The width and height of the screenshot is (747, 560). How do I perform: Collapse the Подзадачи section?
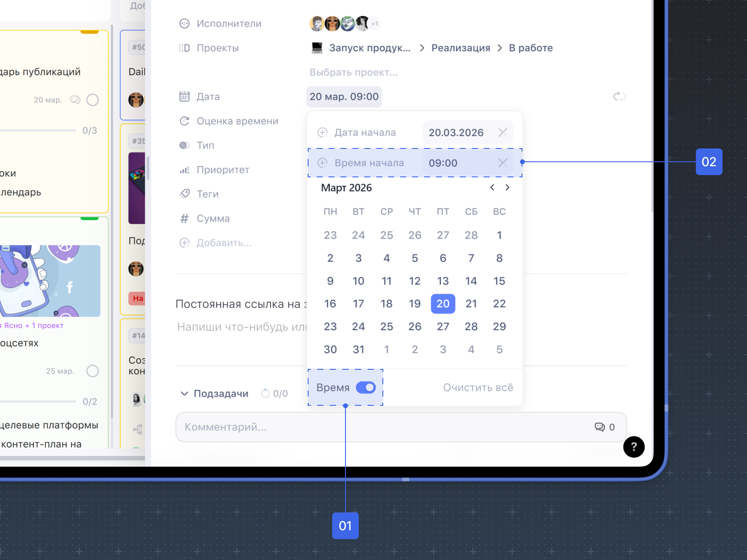click(184, 394)
